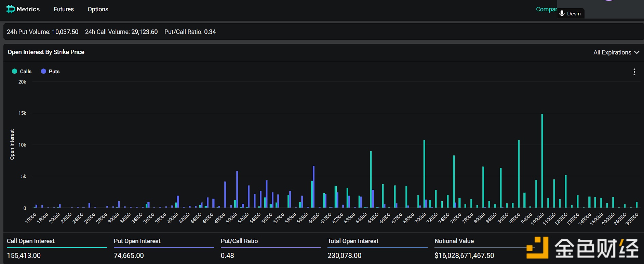
Task: Click the 155,413.00 call open interest value
Action: [x=24, y=255]
